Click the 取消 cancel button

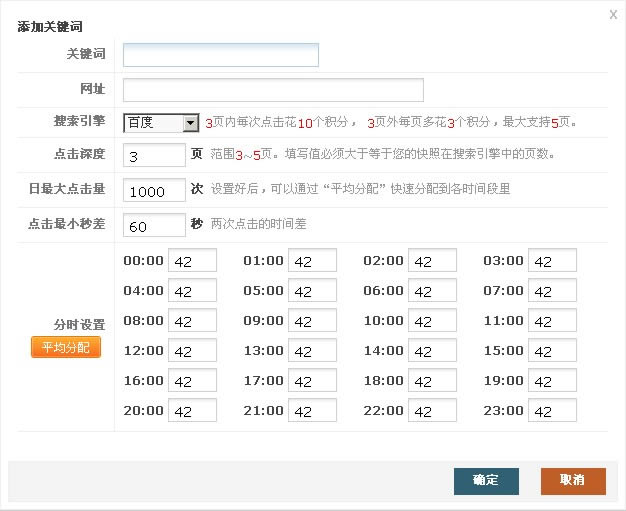coord(573,480)
